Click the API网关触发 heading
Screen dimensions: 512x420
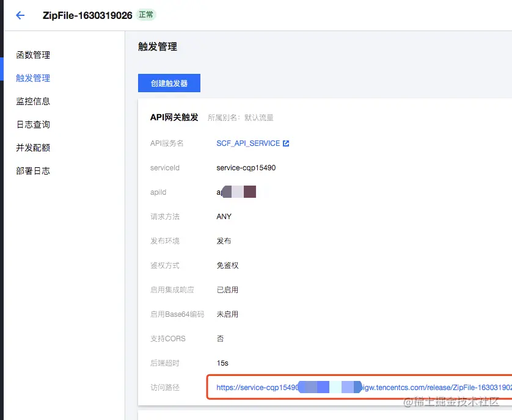(x=174, y=117)
